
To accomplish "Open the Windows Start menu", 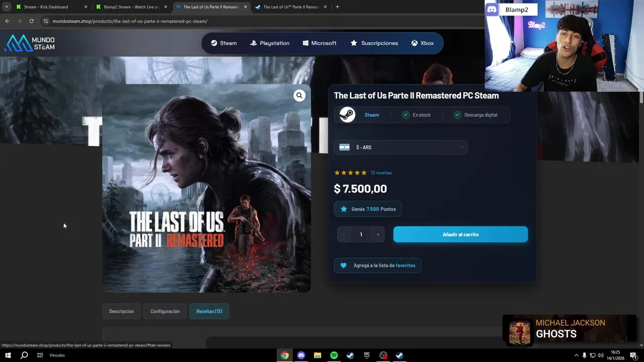I will point(8,355).
